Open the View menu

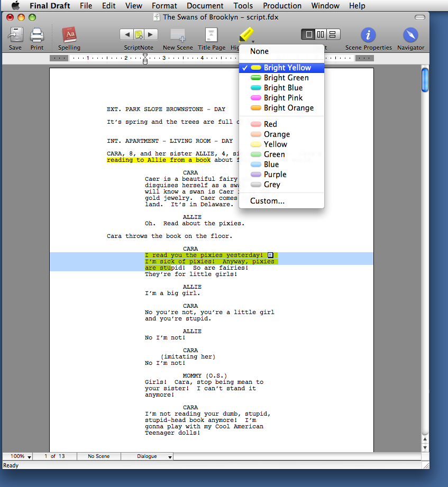point(134,6)
